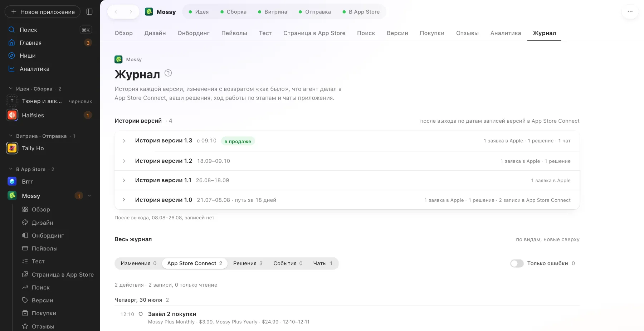Click the В App Store stage pill
This screenshot has width=644, height=331.
tap(361, 12)
